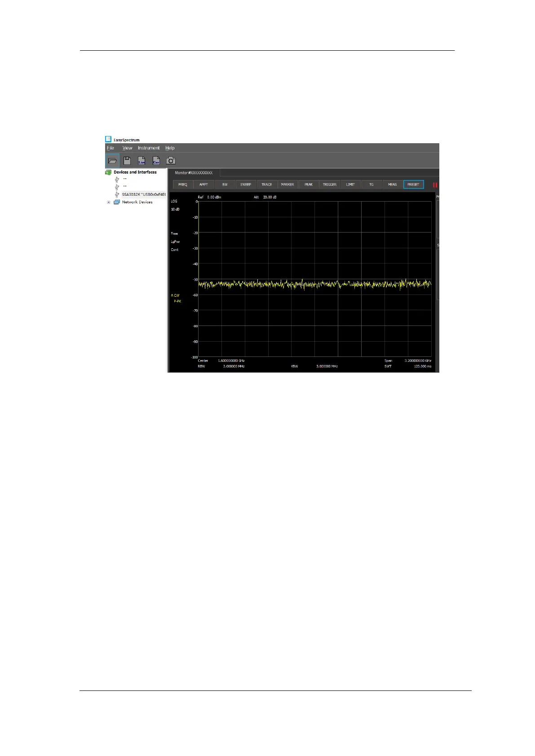Click the open folder toolbar icon

click(x=113, y=160)
